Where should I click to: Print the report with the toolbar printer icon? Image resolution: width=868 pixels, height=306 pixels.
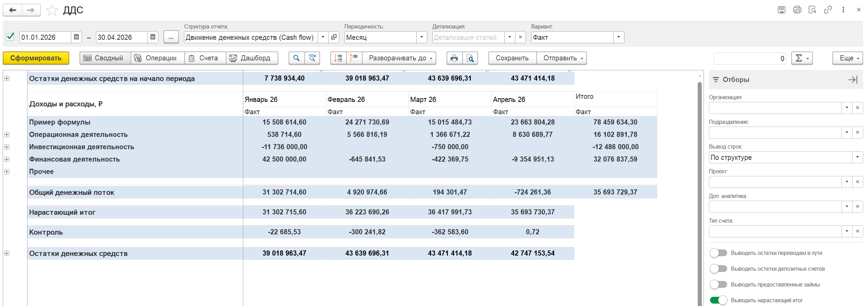click(454, 58)
